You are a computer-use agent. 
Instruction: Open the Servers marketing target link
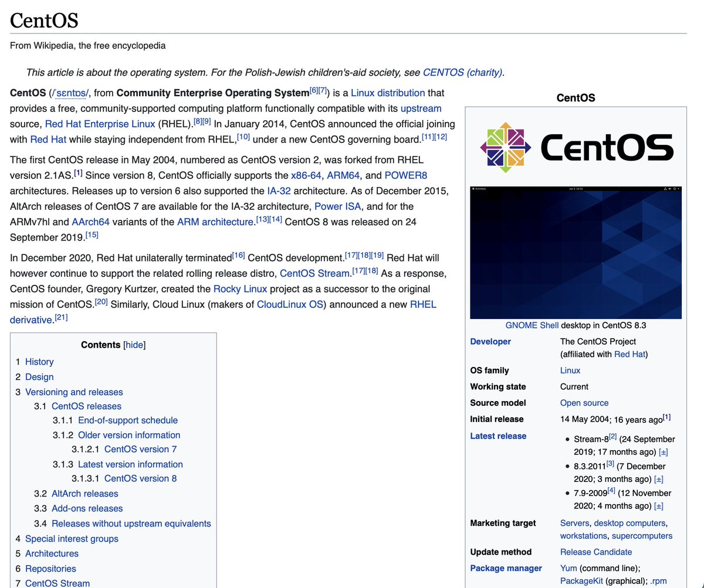tap(574, 523)
